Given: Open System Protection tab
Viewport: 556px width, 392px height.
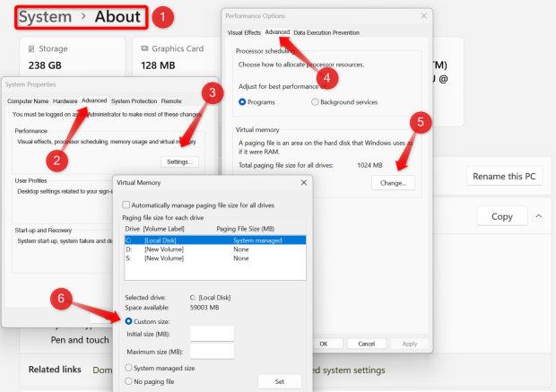Looking at the screenshot, I should pos(134,101).
